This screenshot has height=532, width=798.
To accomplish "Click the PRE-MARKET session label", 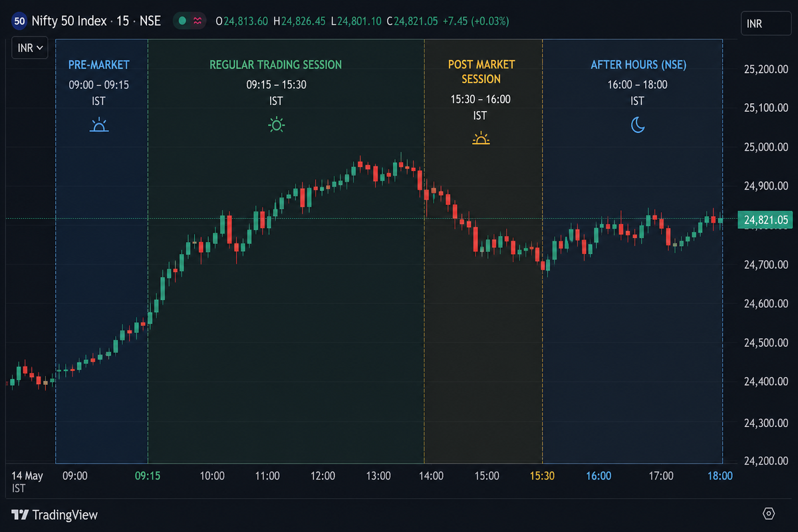I will click(99, 65).
